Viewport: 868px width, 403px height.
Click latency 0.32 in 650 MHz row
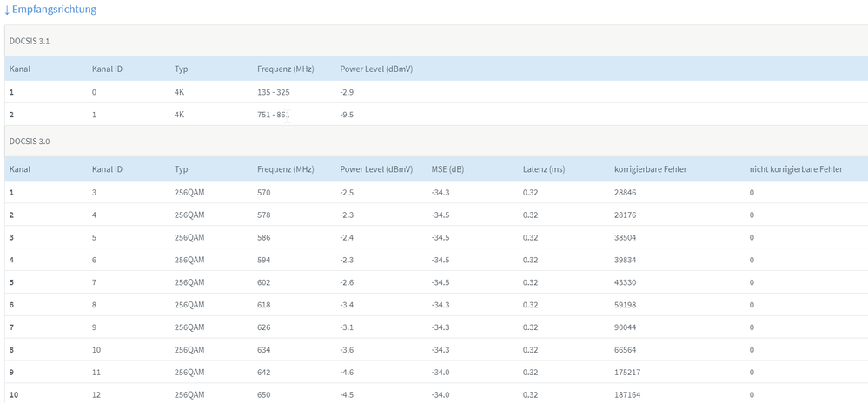tap(530, 394)
